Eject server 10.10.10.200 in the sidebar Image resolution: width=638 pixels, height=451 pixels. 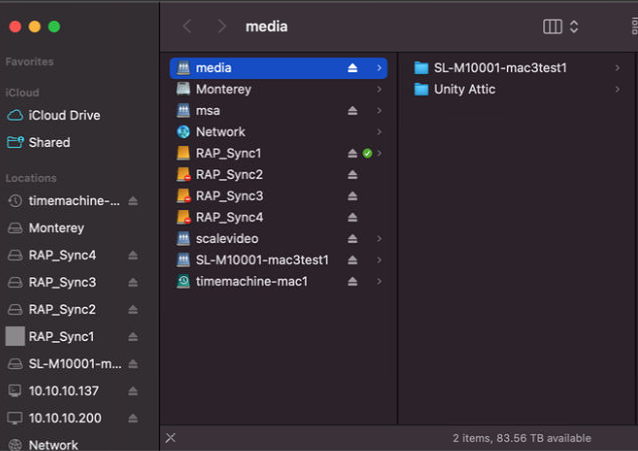click(x=133, y=418)
